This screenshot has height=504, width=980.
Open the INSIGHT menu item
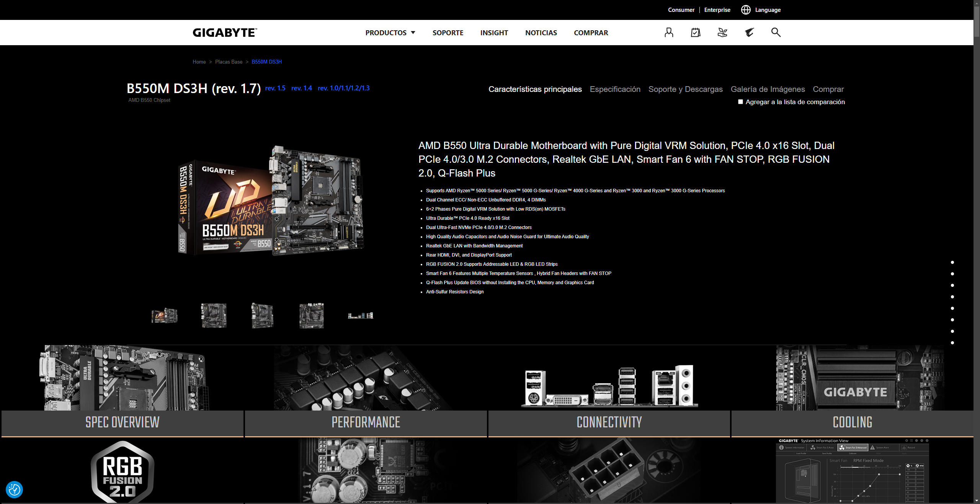click(494, 33)
